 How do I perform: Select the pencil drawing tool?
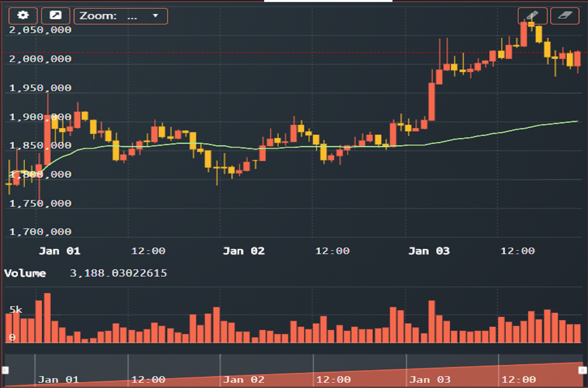click(532, 16)
